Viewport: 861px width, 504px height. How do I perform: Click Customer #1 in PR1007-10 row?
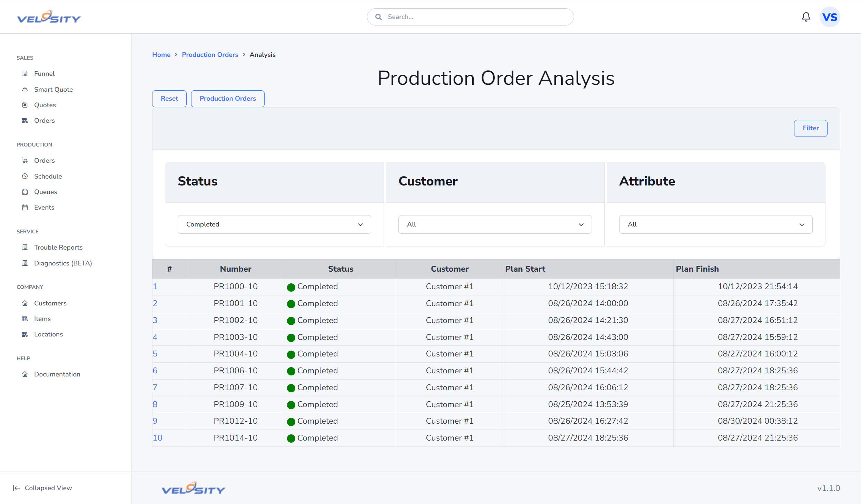tap(449, 387)
